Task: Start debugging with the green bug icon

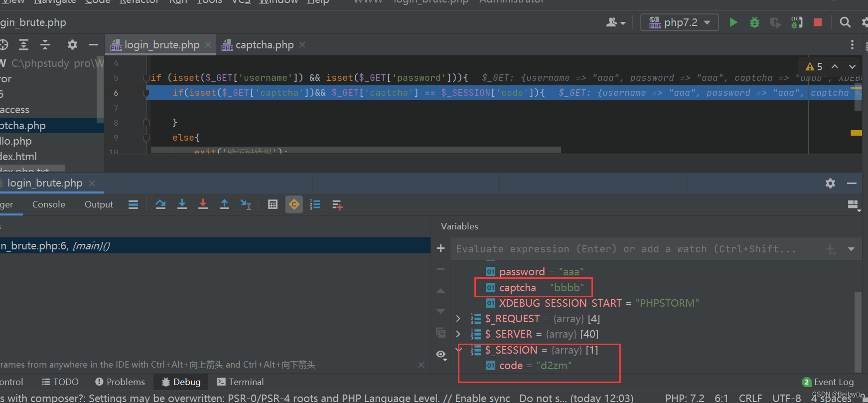Action: [754, 22]
